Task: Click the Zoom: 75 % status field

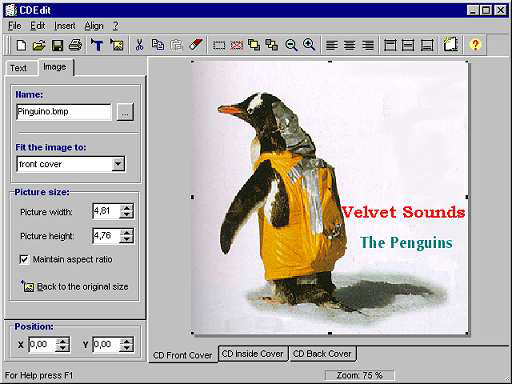Action: (359, 375)
